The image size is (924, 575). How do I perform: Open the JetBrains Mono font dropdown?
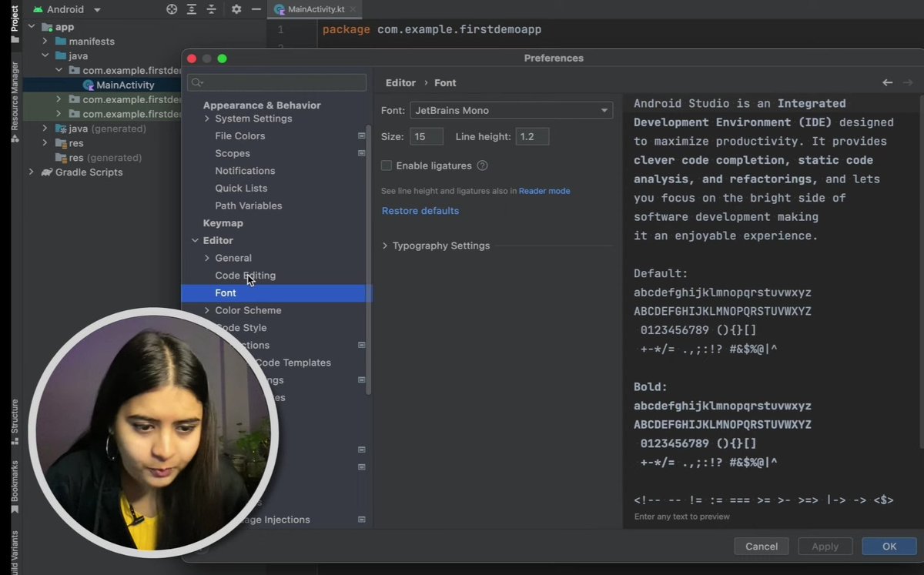pos(511,110)
